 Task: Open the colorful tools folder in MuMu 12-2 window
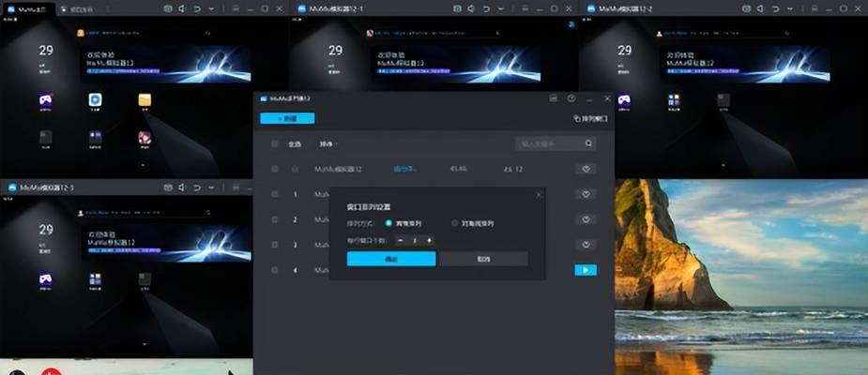coord(674,100)
